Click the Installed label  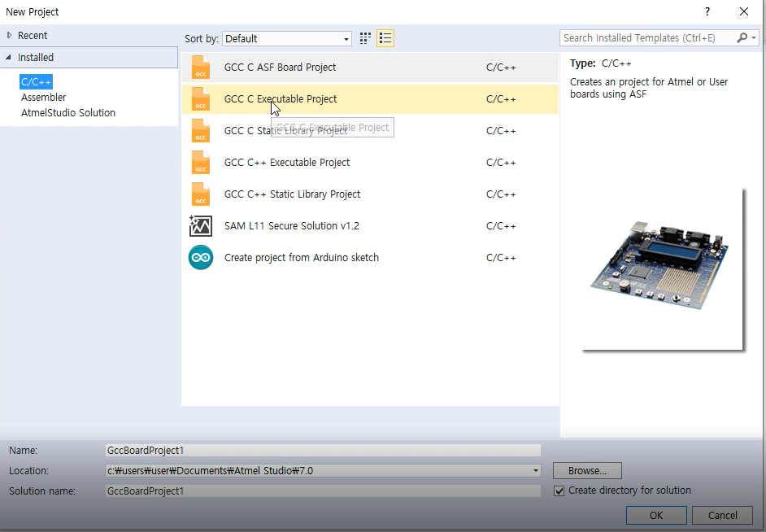36,58
